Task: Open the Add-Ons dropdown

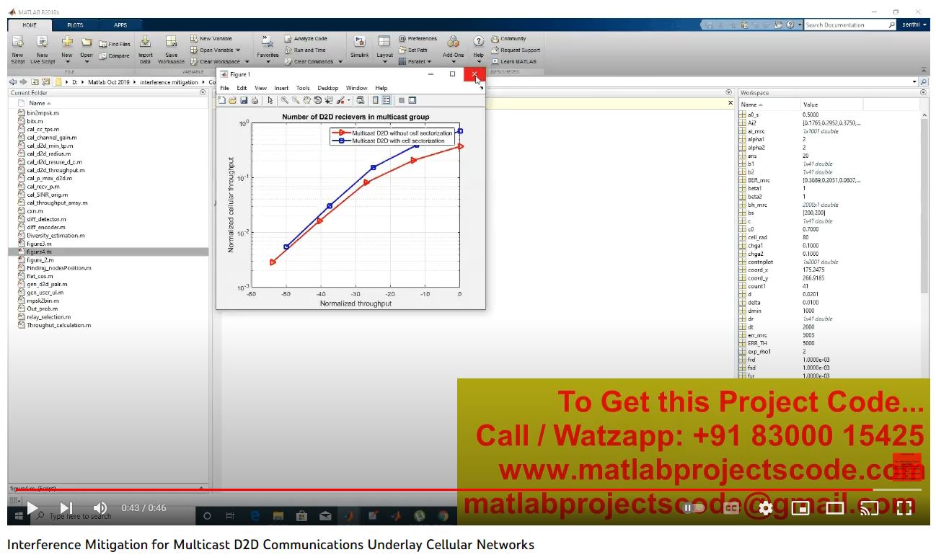Action: (453, 49)
